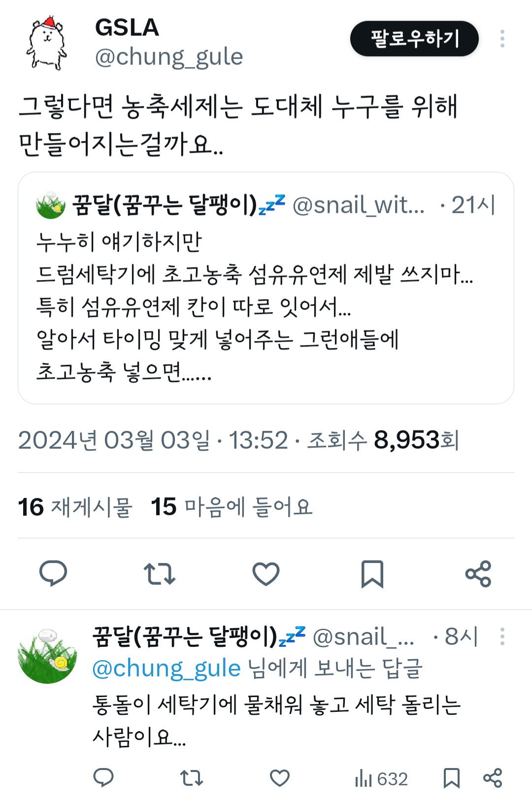532x807 pixels.
Task: Like the main GSLA tweet
Action: tap(266, 573)
